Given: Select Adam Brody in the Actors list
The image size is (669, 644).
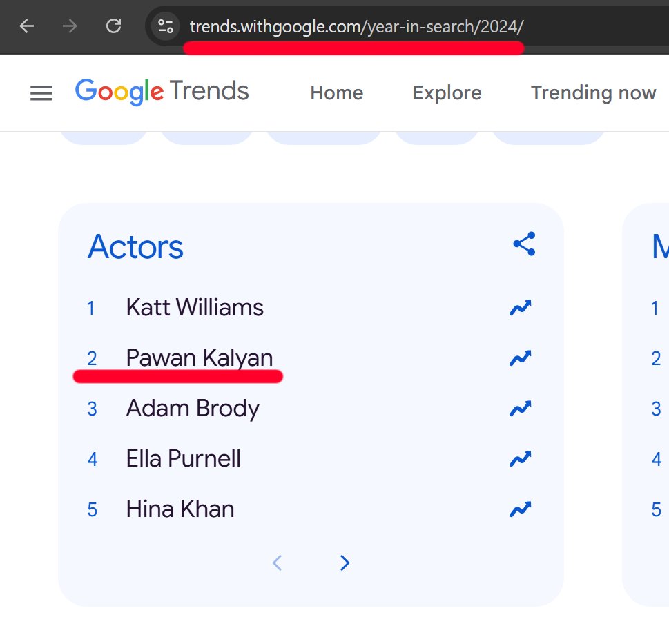Looking at the screenshot, I should (193, 409).
